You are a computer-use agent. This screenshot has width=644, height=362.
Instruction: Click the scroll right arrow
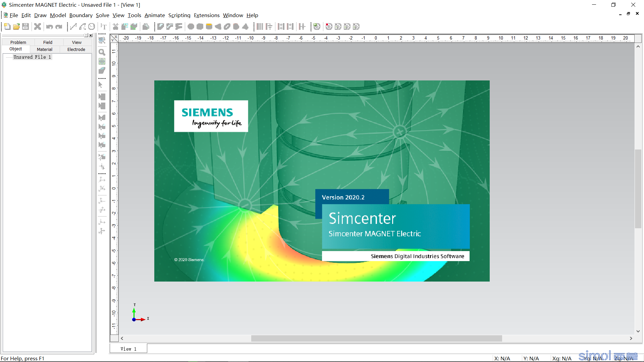pyautogui.click(x=631, y=339)
